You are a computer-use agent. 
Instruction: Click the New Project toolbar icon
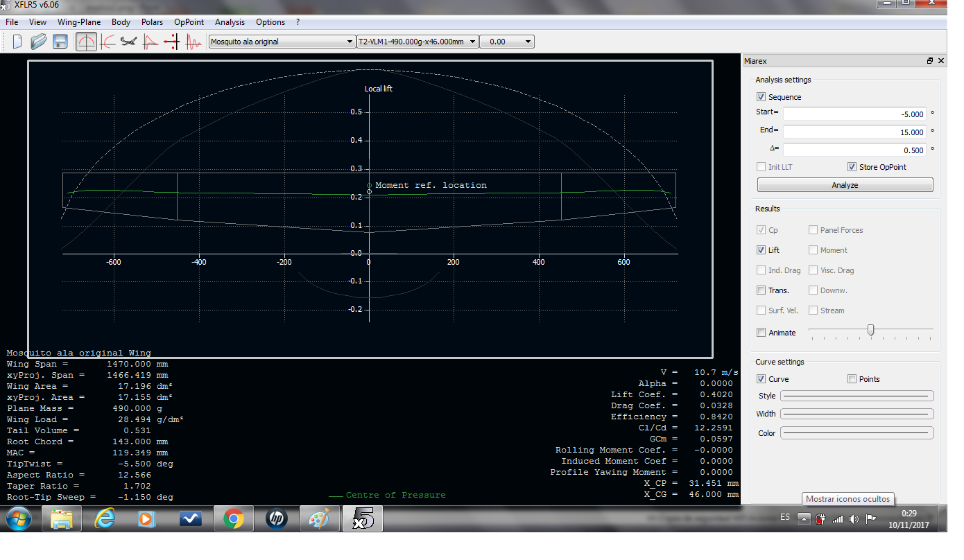pos(17,42)
